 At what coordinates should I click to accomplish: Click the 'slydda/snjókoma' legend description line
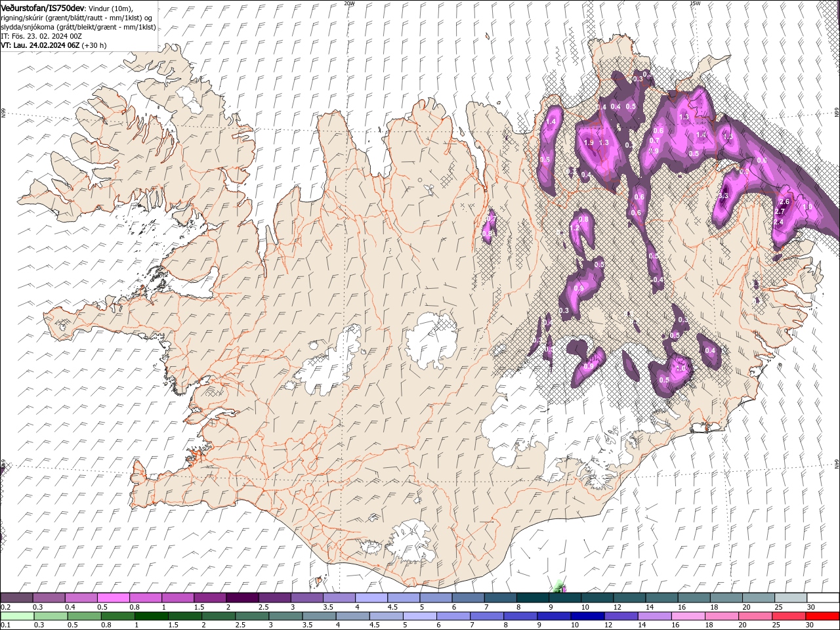point(78,26)
